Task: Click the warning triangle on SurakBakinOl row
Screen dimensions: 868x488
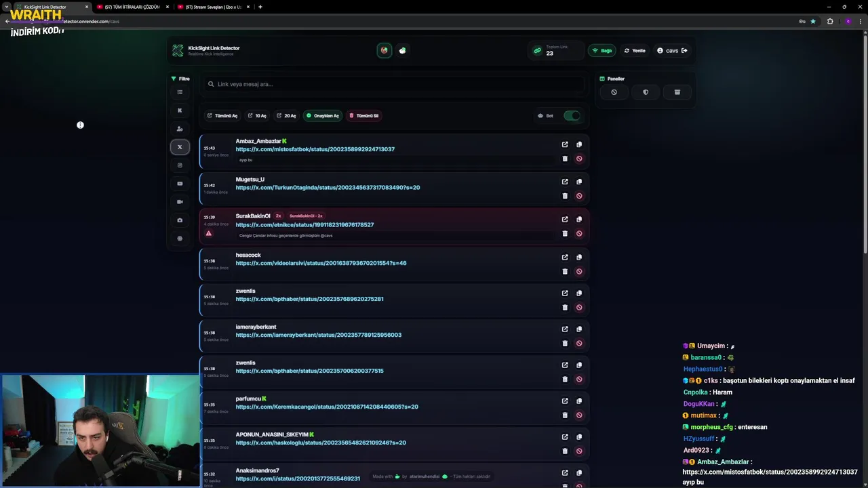Action: coord(209,233)
